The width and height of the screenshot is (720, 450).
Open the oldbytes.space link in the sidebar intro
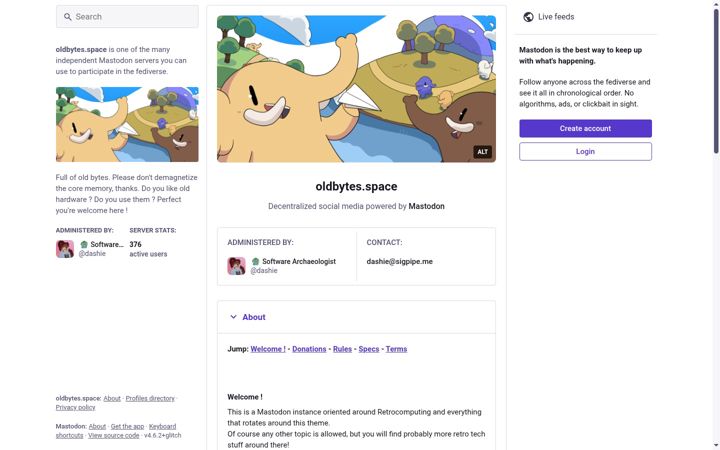coord(81,50)
